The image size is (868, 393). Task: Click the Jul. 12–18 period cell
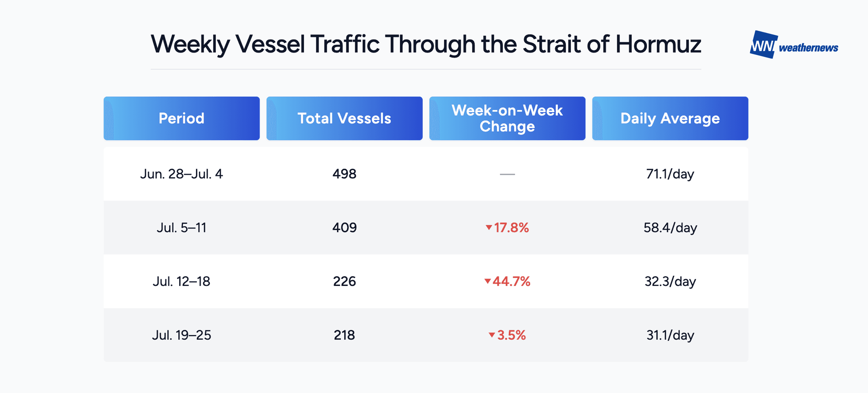182,281
